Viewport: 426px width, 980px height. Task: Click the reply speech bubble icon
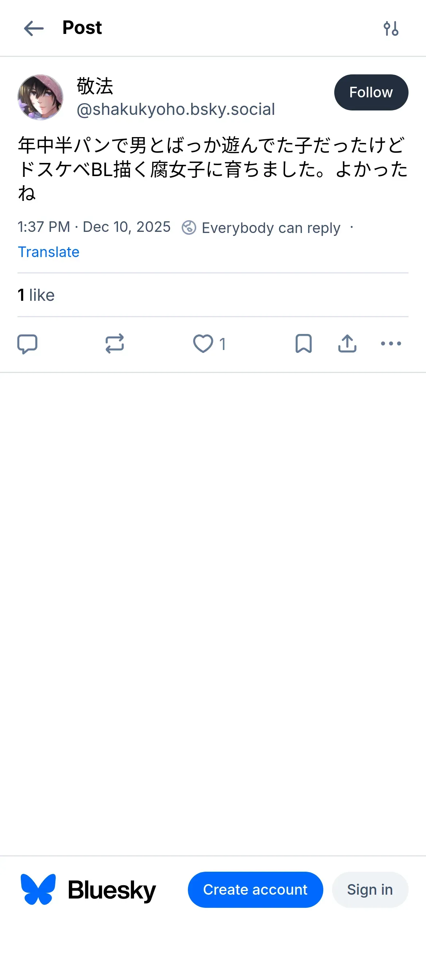(27, 344)
